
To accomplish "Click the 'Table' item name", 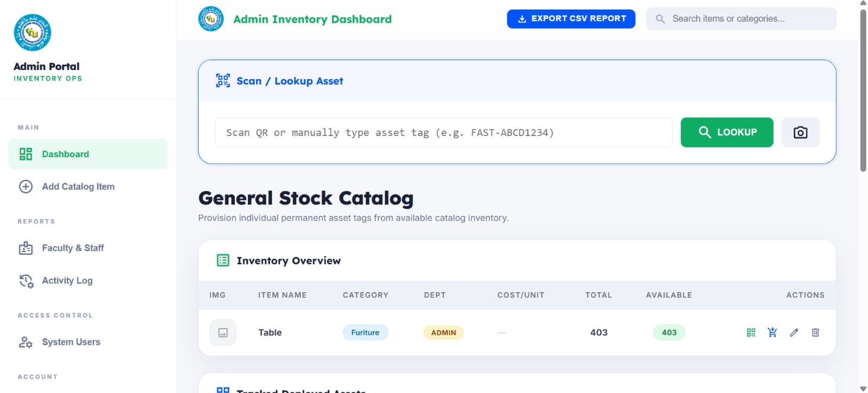I will point(270,332).
